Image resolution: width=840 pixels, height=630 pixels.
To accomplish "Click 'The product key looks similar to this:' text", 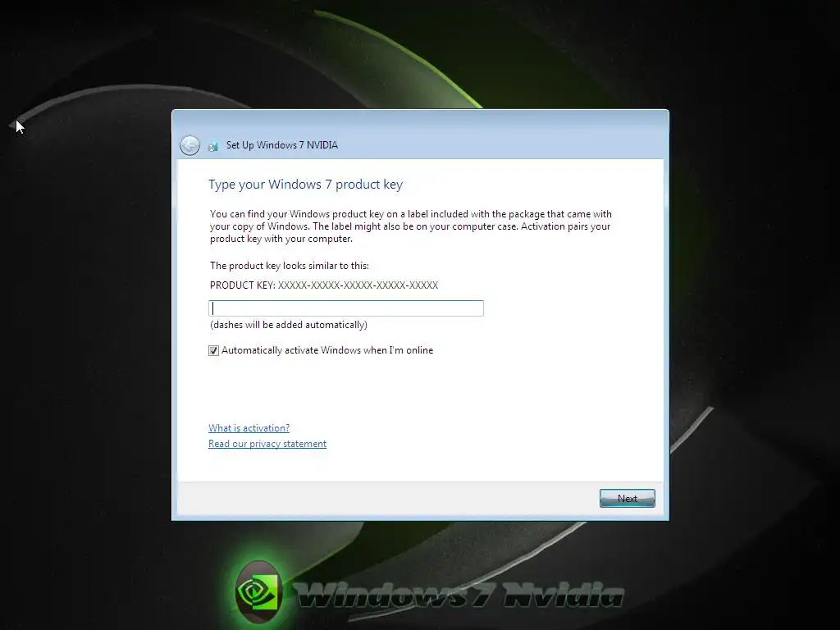I will 290,266.
